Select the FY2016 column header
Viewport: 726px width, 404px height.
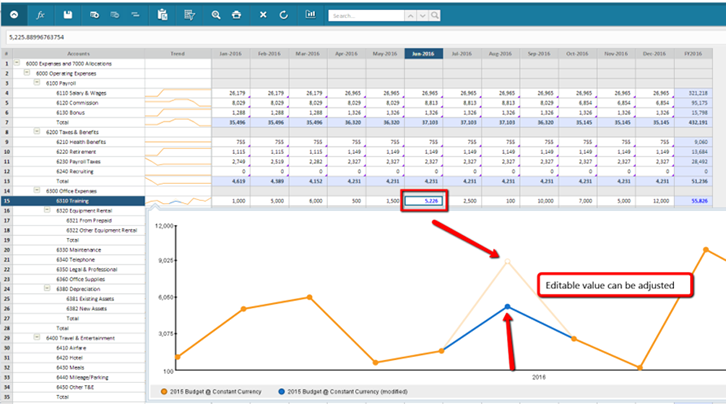click(x=695, y=53)
